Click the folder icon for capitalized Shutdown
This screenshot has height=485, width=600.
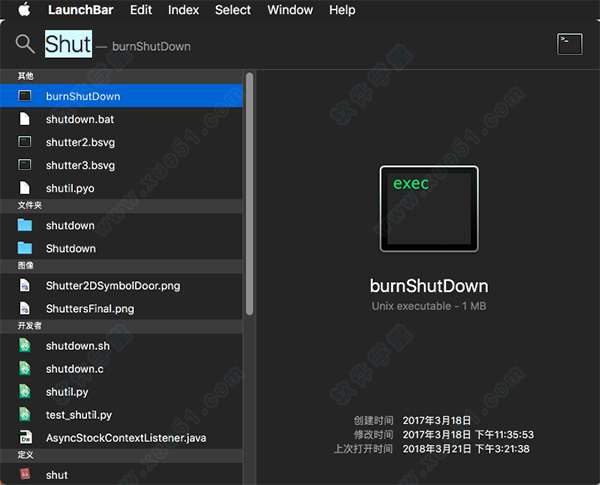point(25,248)
